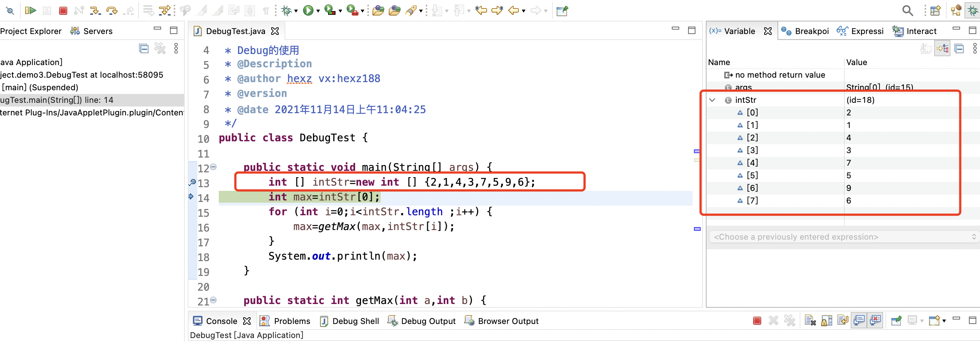Click the Skip All Breakpoints icon
Image resolution: width=980 pixels, height=341 pixels.
click(x=10, y=10)
